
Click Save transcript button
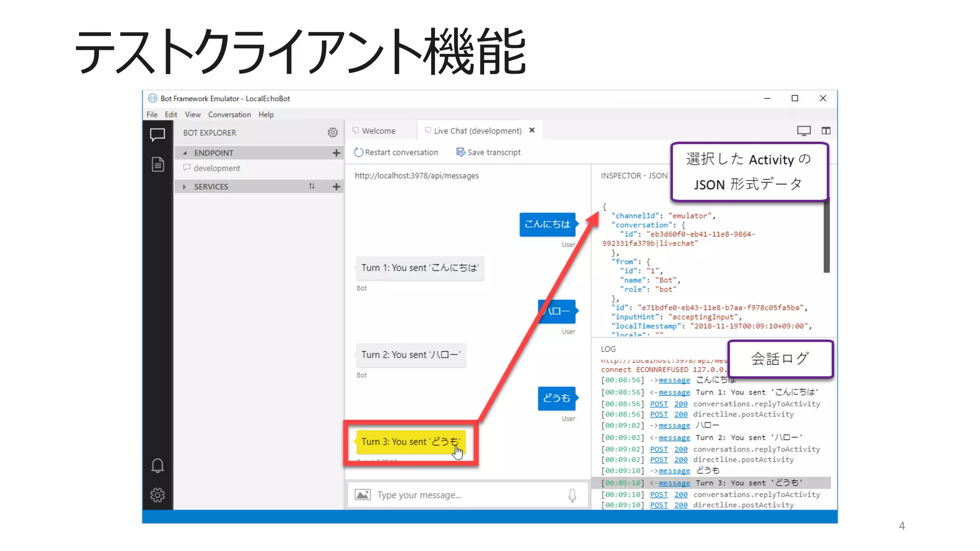click(x=488, y=152)
